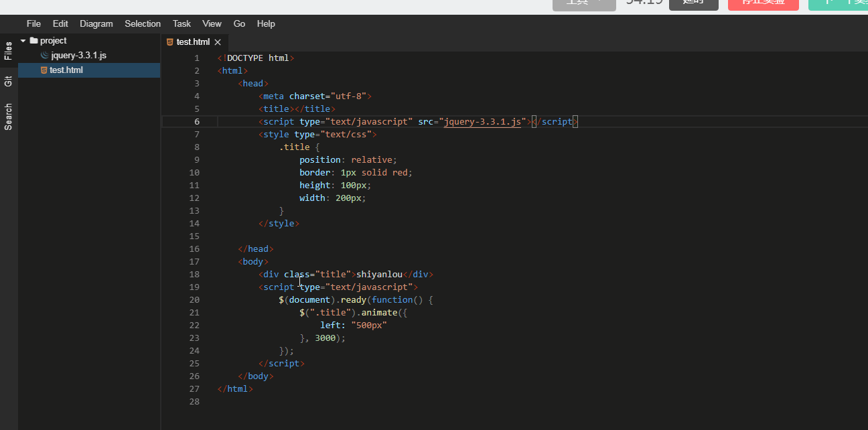Open jquery-3.3.1.js from the file tree
The height and width of the screenshot is (430, 868).
click(78, 56)
